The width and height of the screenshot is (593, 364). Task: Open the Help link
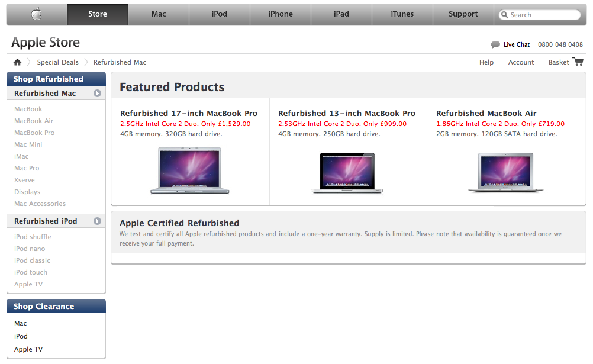tap(486, 62)
